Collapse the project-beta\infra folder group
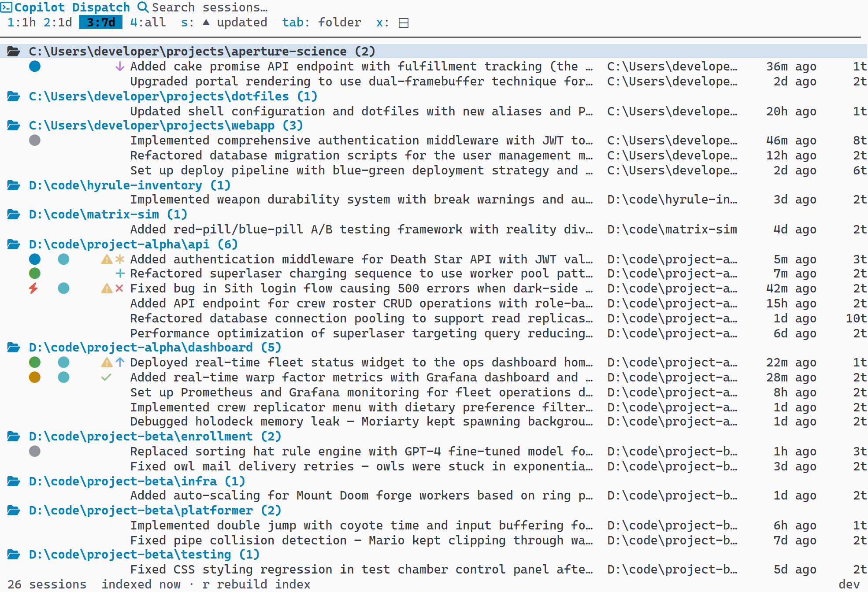This screenshot has width=868, height=592. (14, 481)
